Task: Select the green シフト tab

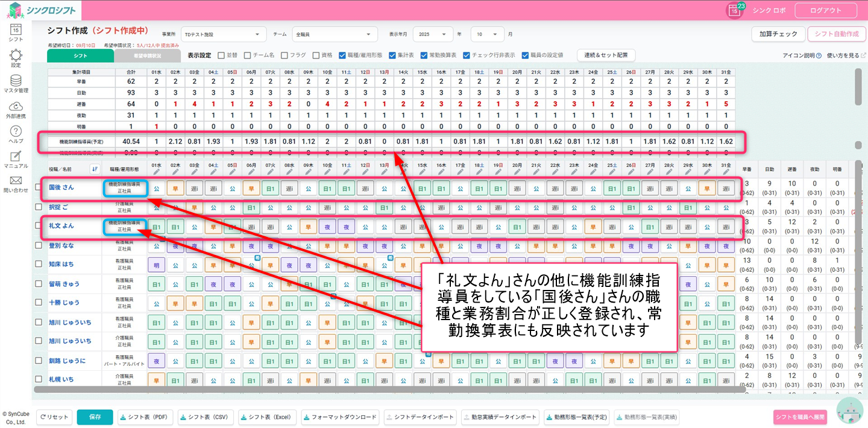Action: [x=80, y=55]
